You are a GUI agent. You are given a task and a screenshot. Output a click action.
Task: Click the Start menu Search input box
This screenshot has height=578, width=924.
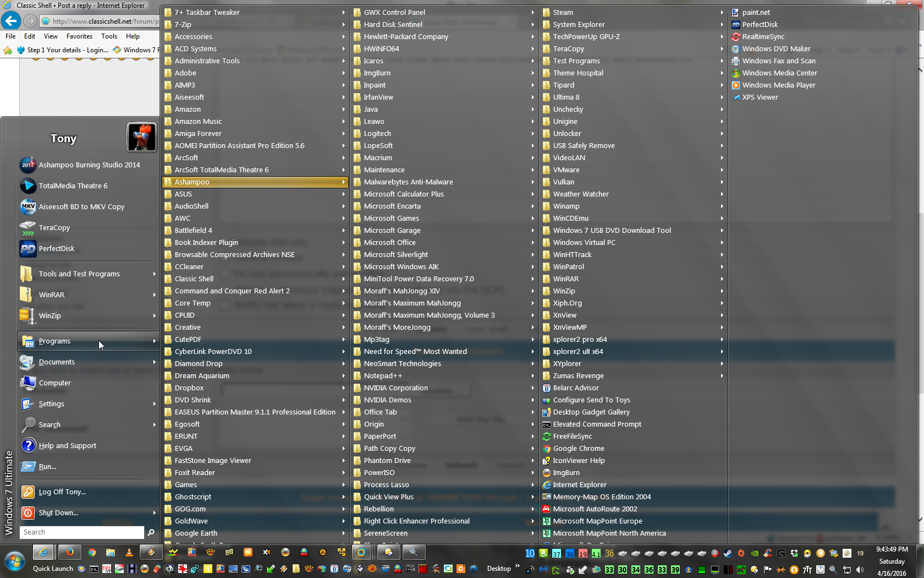pyautogui.click(x=82, y=532)
